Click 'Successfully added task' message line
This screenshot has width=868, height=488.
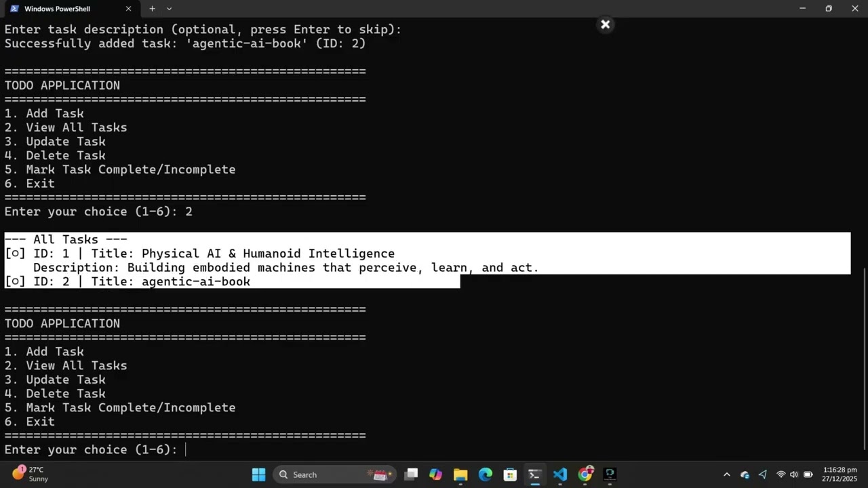pos(185,43)
